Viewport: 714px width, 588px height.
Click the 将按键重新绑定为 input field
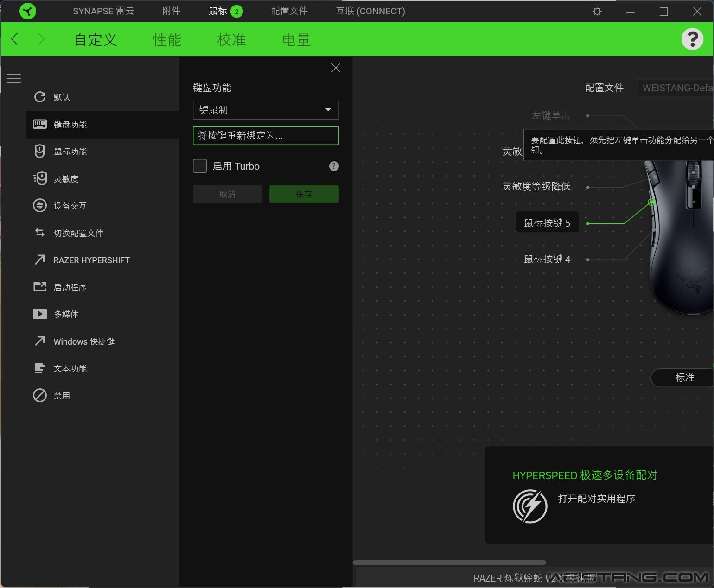[266, 136]
